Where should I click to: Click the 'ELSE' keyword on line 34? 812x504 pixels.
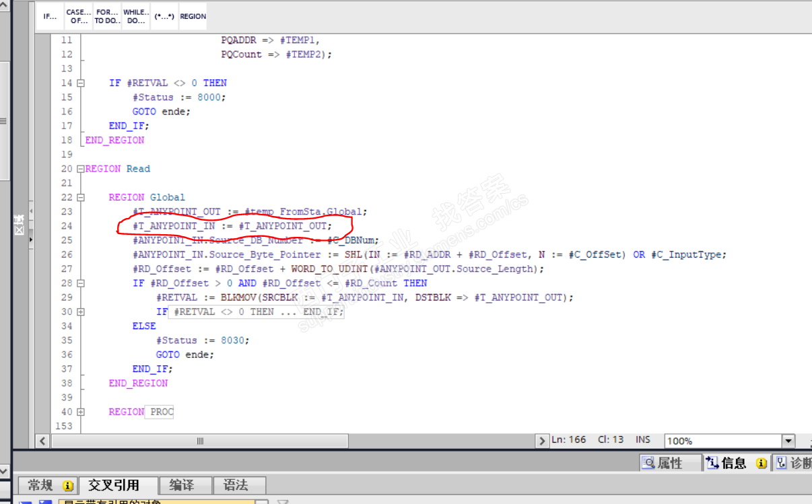pos(144,326)
